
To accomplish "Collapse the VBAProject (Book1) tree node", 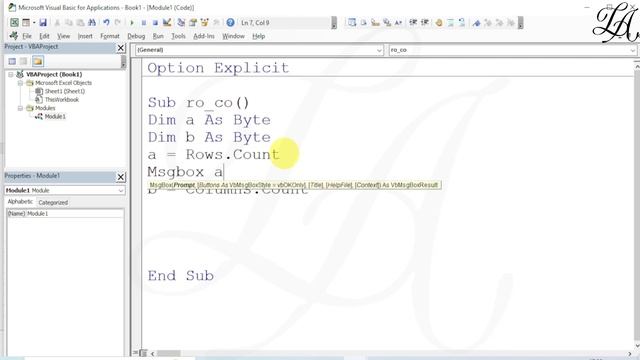I will (11, 75).
